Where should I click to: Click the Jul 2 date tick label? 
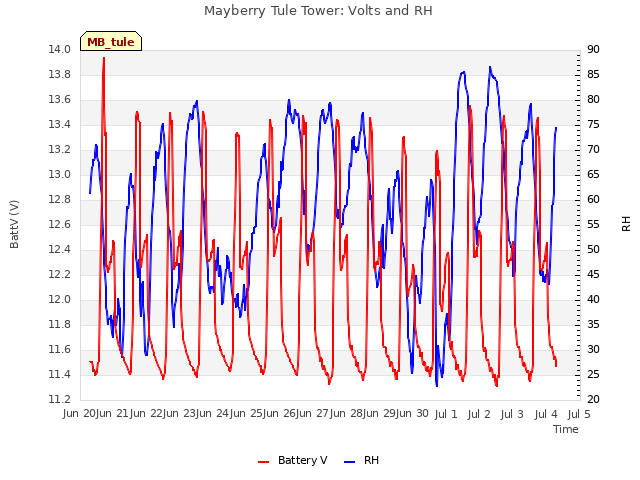479,414
